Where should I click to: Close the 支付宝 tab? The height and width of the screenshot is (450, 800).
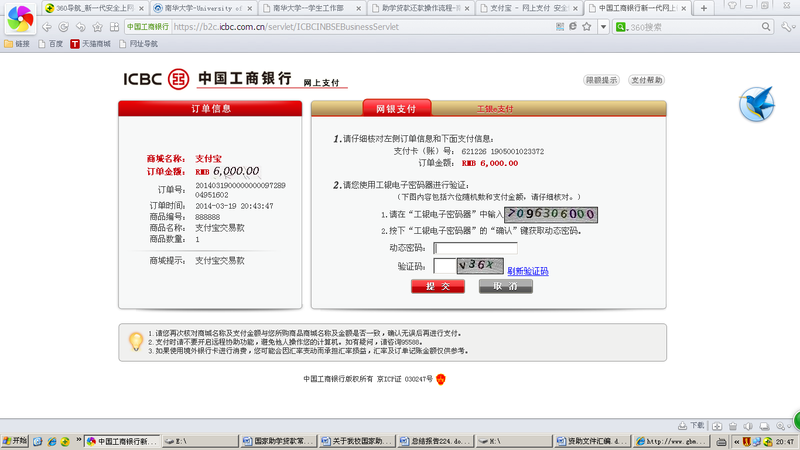tap(576, 9)
